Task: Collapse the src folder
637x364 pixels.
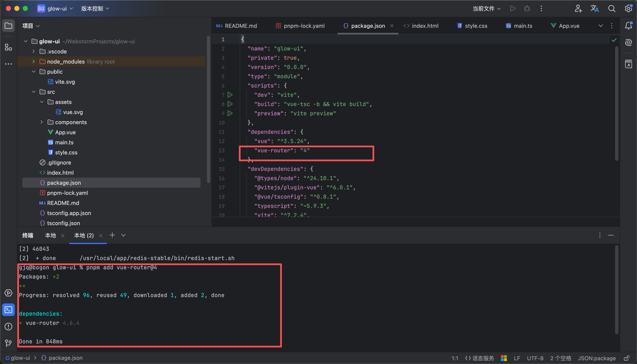Action: coord(33,92)
